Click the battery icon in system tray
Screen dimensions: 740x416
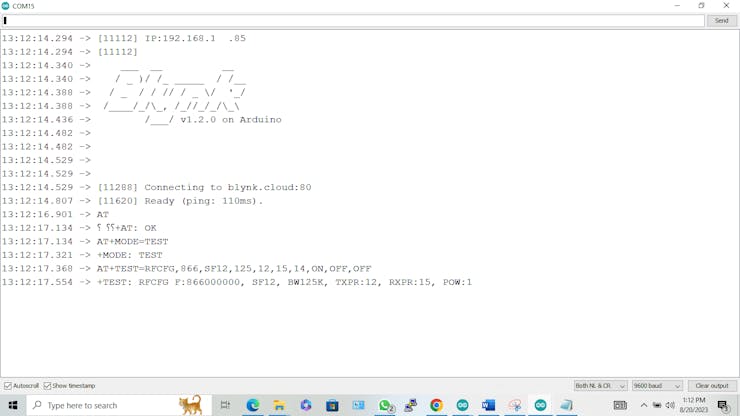(x=657, y=405)
